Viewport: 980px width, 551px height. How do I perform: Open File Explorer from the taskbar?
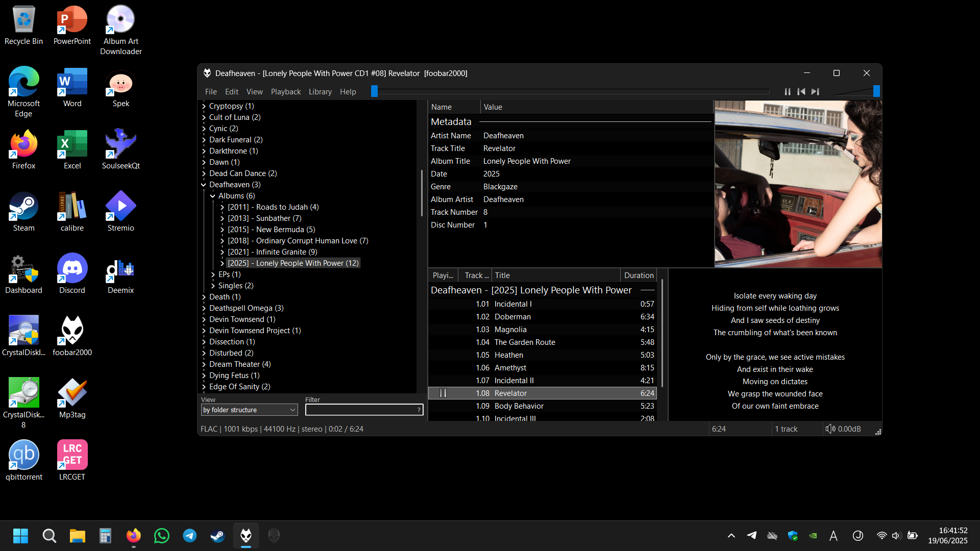(78, 536)
